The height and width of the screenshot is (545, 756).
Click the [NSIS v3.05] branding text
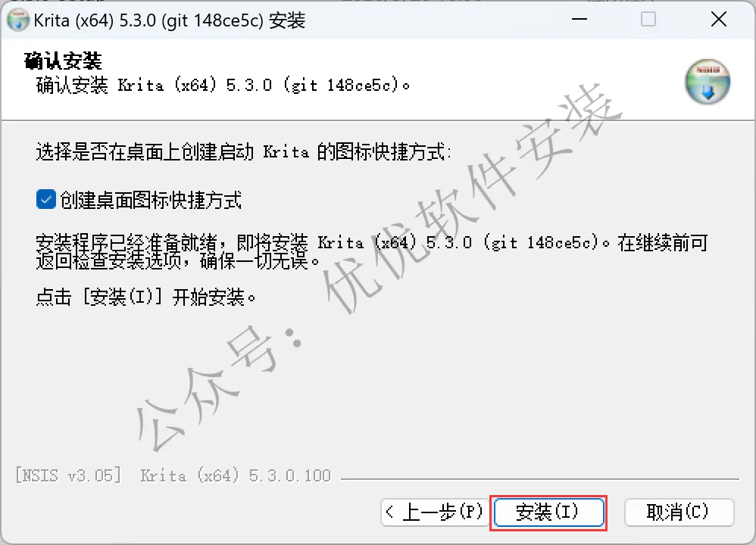(x=68, y=475)
